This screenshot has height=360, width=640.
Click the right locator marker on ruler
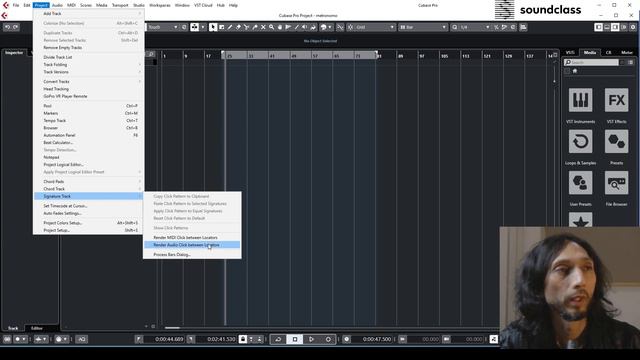pos(376,52)
